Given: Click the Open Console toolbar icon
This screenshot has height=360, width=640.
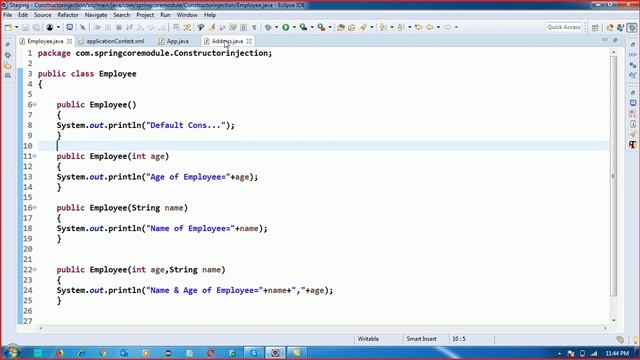Looking at the screenshot, I should tap(69, 27).
